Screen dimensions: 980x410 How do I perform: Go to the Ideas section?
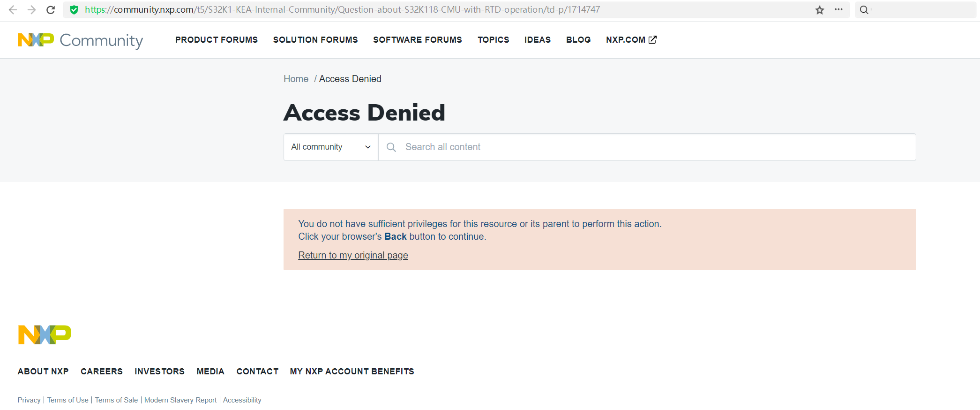click(538, 40)
